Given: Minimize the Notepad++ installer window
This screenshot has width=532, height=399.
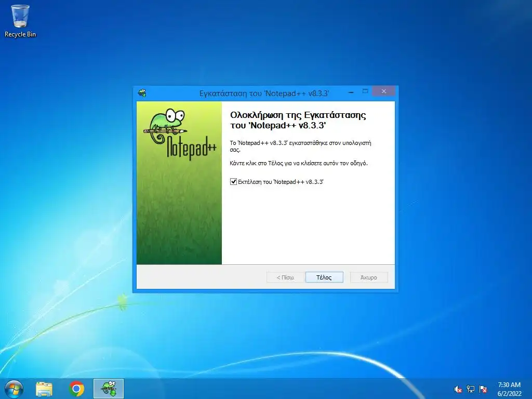Looking at the screenshot, I should (x=351, y=91).
